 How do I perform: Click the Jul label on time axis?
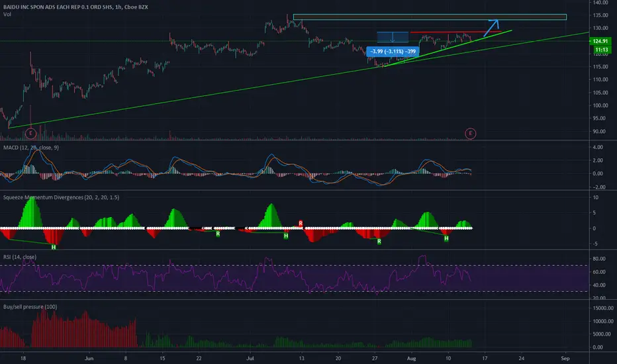tap(250, 358)
